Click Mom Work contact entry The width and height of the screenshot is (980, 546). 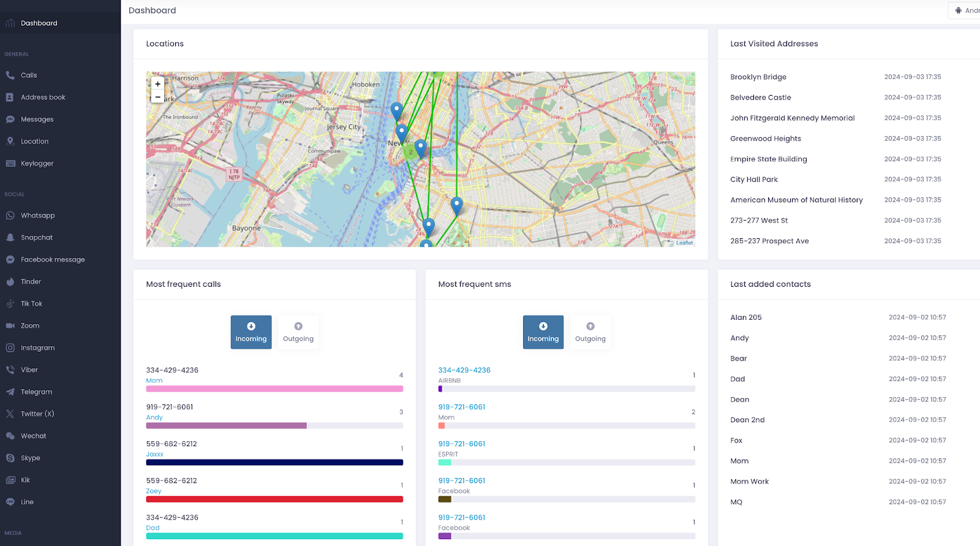coord(750,482)
